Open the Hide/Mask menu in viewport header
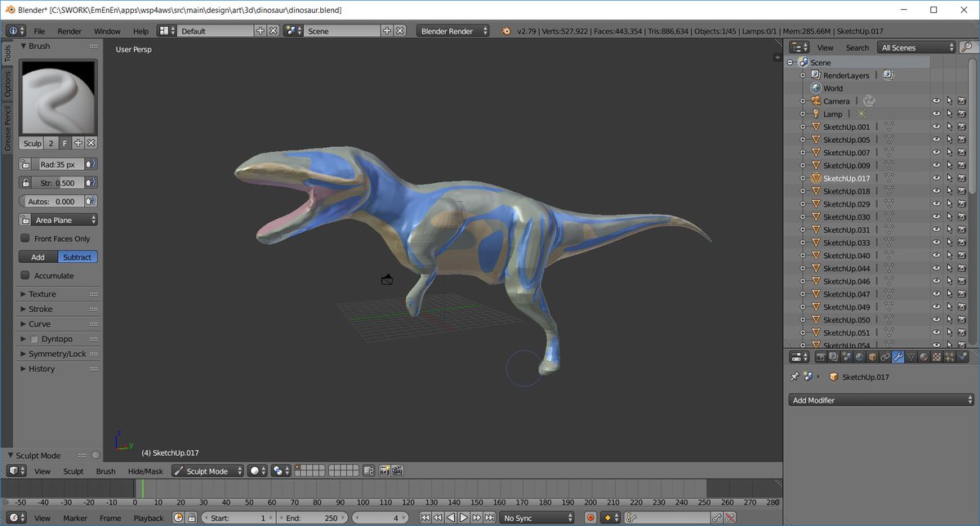This screenshot has height=526, width=980. (x=145, y=471)
